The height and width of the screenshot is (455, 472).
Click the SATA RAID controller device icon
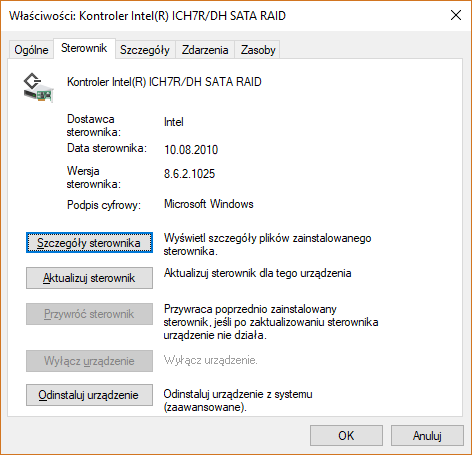tap(38, 87)
